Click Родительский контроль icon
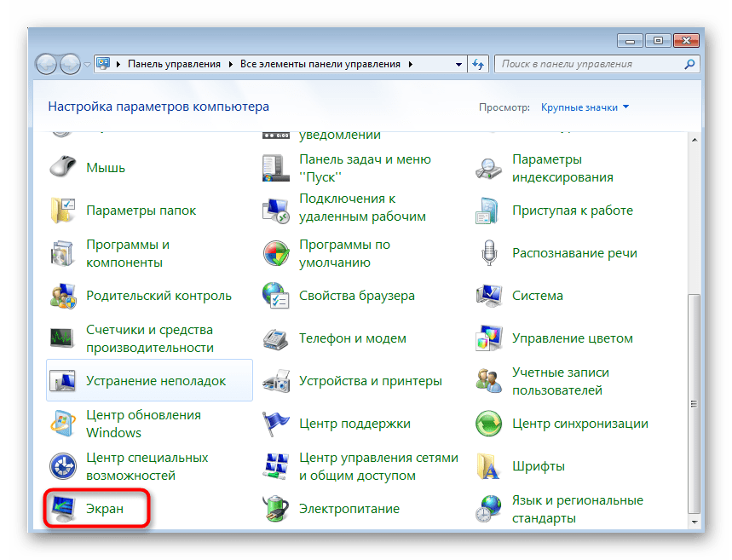The height and width of the screenshot is (560, 732). pyautogui.click(x=64, y=296)
